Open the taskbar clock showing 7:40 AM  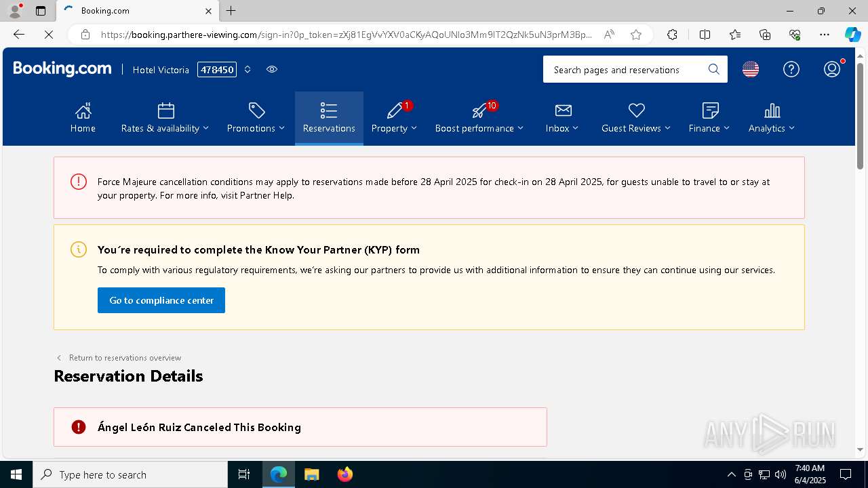click(809, 474)
